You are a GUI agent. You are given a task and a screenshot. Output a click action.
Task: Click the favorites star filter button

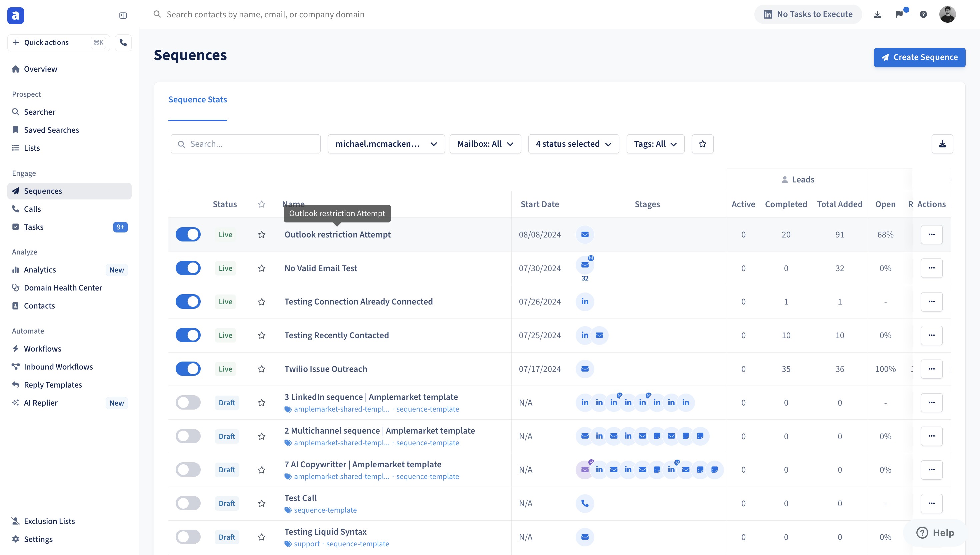(x=702, y=144)
